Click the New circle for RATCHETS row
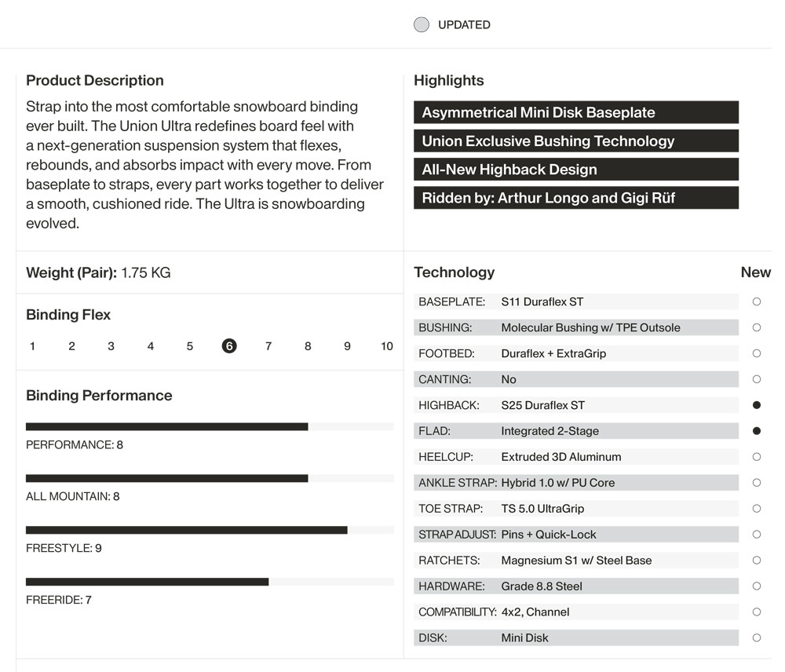 tap(757, 560)
